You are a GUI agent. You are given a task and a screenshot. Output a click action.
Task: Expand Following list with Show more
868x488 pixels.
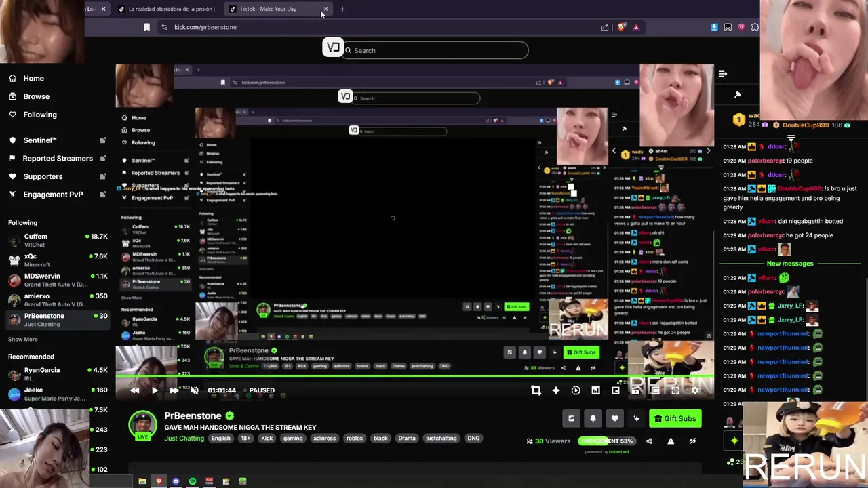click(23, 339)
